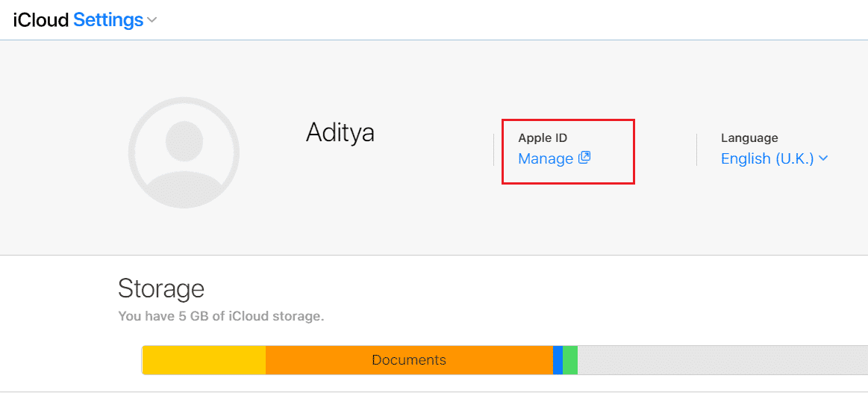Click the grey unused storage portion
This screenshot has width=868, height=402.
pos(722,360)
